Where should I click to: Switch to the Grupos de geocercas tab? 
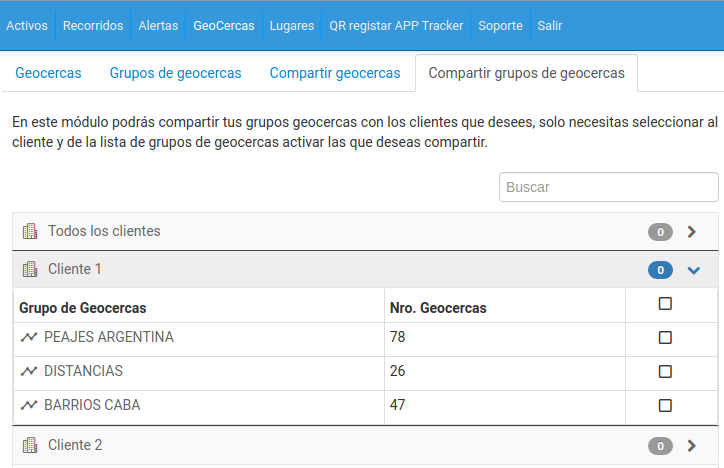[x=175, y=73]
